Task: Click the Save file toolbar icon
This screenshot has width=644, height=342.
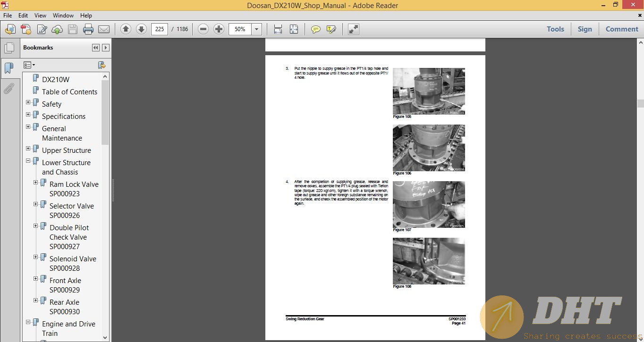Action: pos(73,29)
